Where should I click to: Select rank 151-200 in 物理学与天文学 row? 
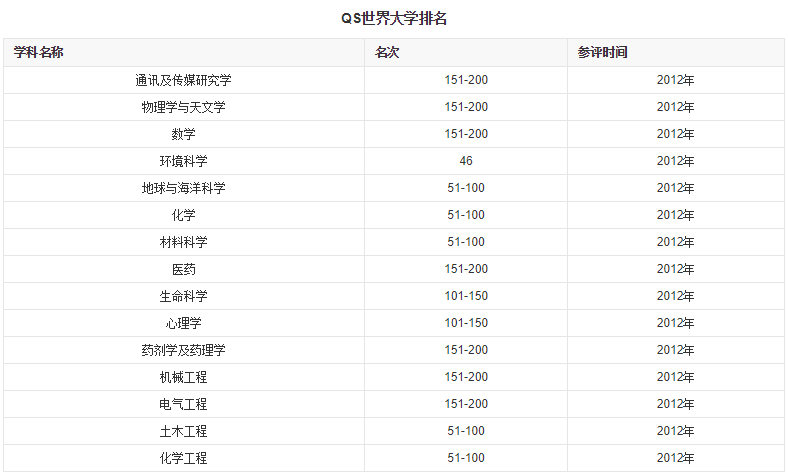[466, 107]
